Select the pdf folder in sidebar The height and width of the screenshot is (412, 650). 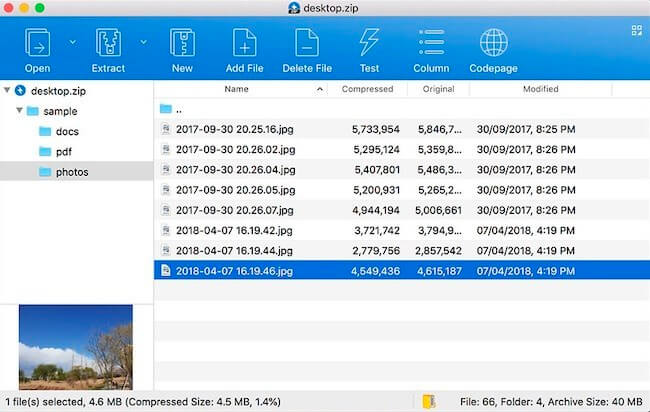click(63, 151)
